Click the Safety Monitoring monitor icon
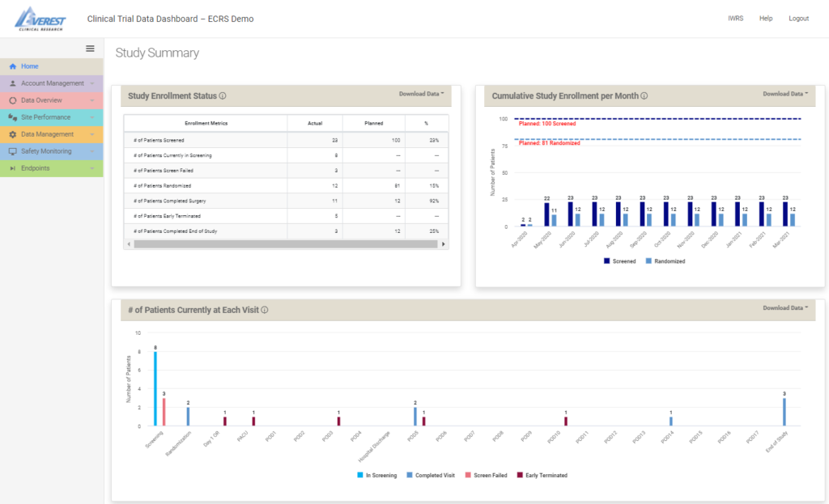Image resolution: width=829 pixels, height=504 pixels. coord(13,151)
